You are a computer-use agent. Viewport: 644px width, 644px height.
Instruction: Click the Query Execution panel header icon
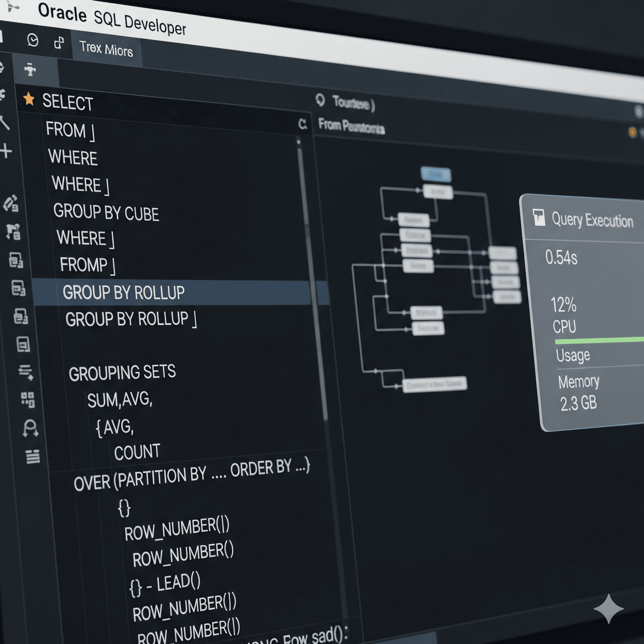point(539,217)
